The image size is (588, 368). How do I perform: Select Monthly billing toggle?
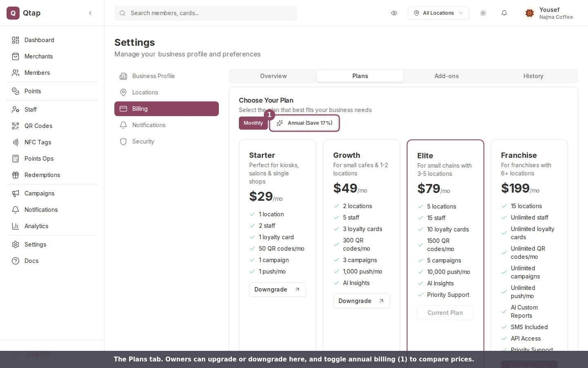(253, 123)
